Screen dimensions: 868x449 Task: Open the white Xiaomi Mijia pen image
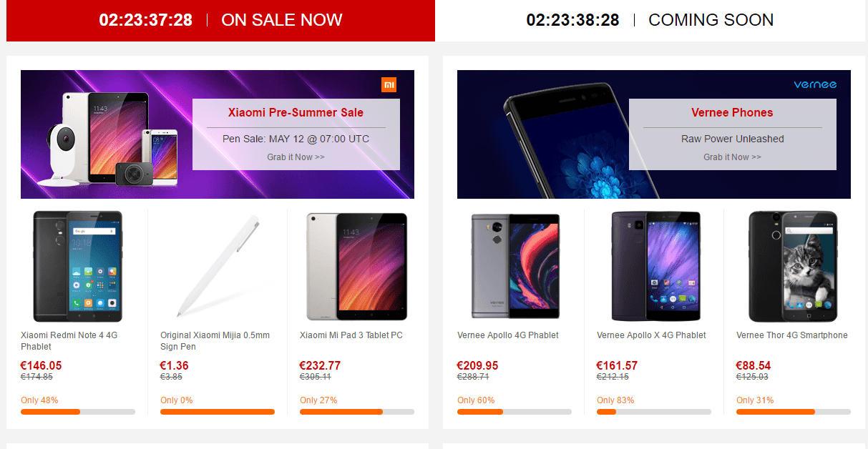click(217, 267)
